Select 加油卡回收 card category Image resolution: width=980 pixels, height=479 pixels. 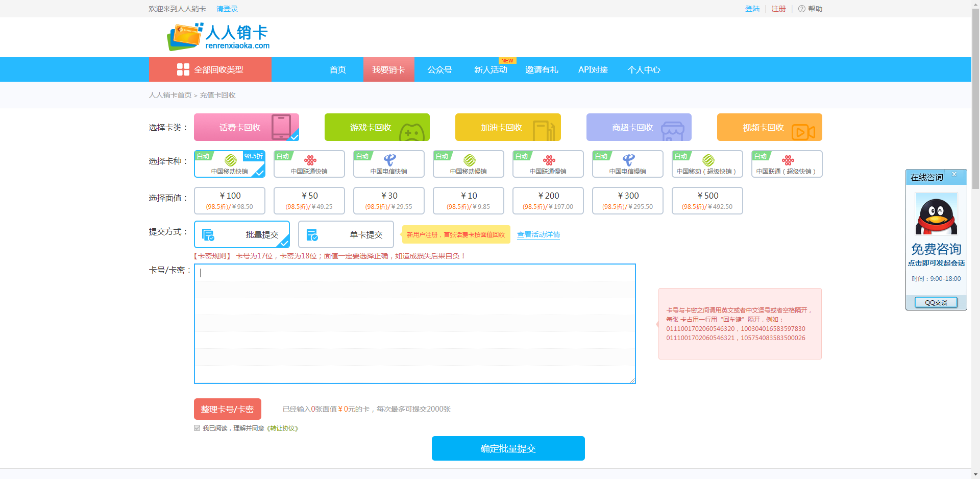pos(508,127)
